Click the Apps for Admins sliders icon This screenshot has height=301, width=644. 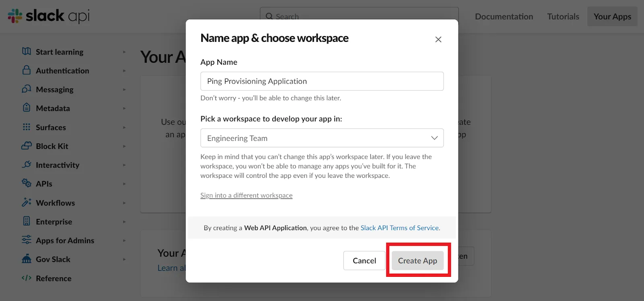pyautogui.click(x=27, y=240)
